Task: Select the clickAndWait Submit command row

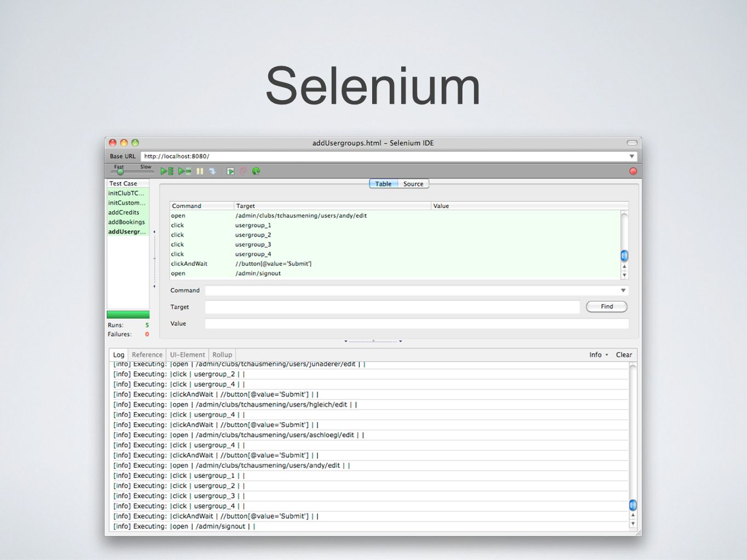Action: (x=395, y=264)
